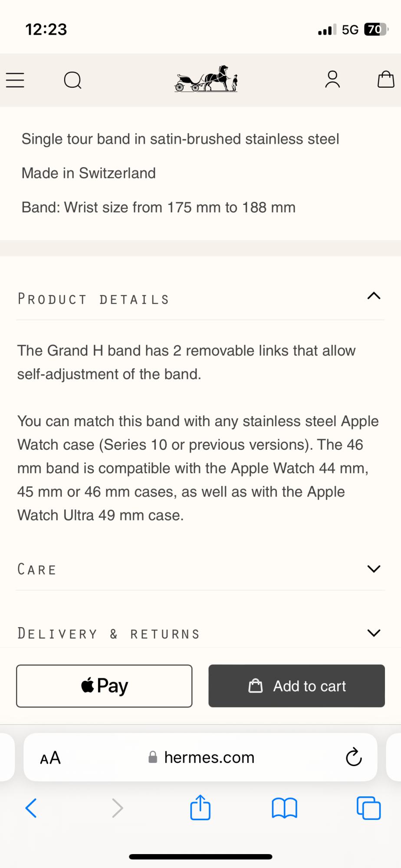Show open tabs in Safari

368,808
